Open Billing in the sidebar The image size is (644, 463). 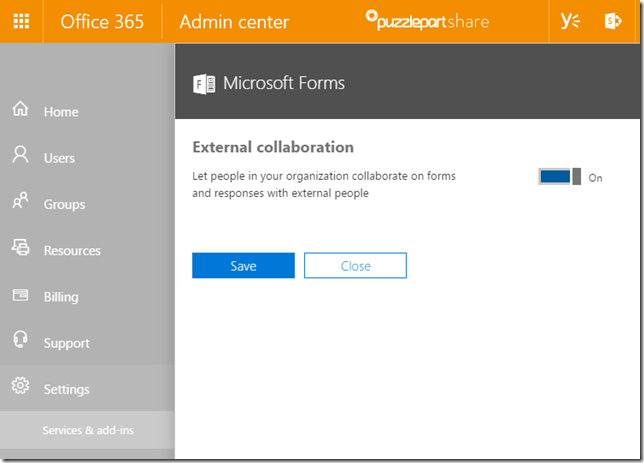87,297
